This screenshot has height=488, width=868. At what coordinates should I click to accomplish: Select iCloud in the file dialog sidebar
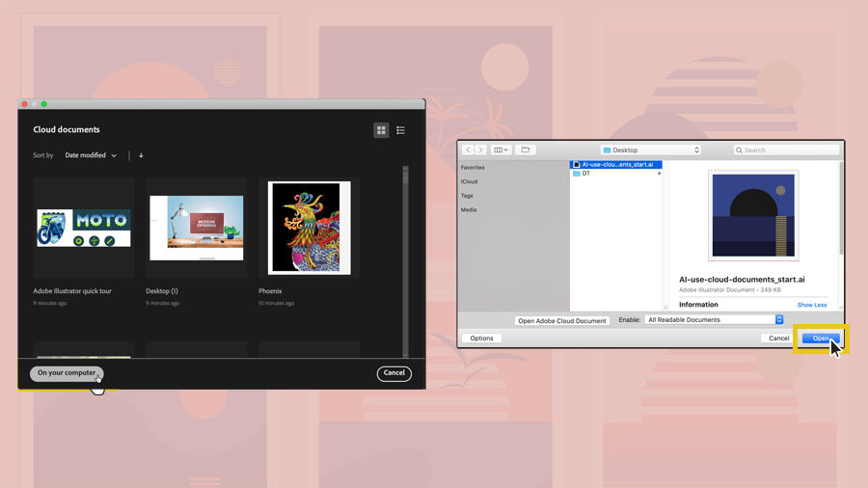point(469,181)
